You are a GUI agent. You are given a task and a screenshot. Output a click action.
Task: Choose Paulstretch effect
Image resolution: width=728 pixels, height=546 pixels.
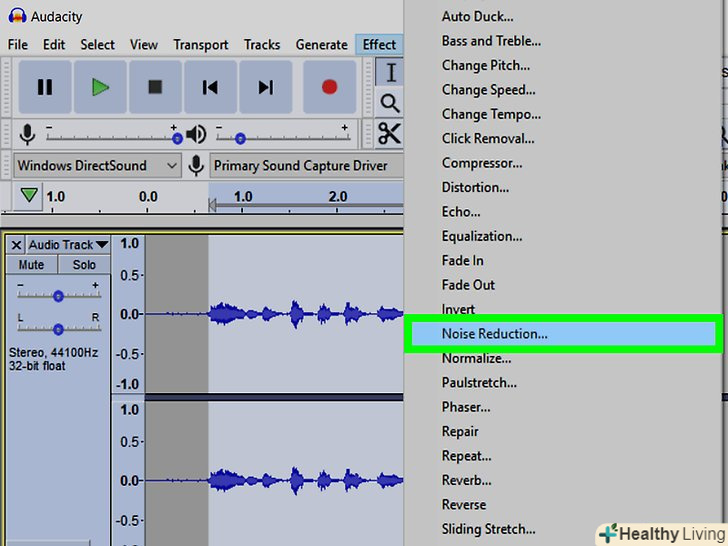click(479, 383)
